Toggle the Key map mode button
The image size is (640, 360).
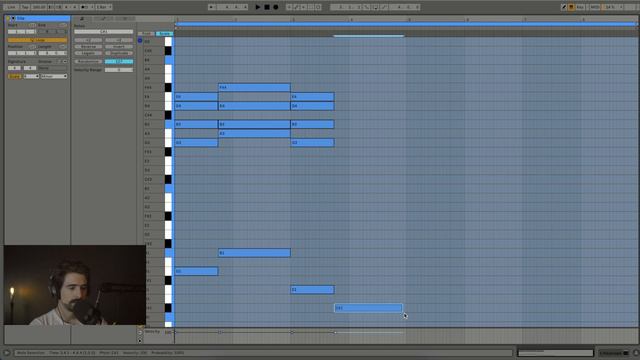(580, 7)
